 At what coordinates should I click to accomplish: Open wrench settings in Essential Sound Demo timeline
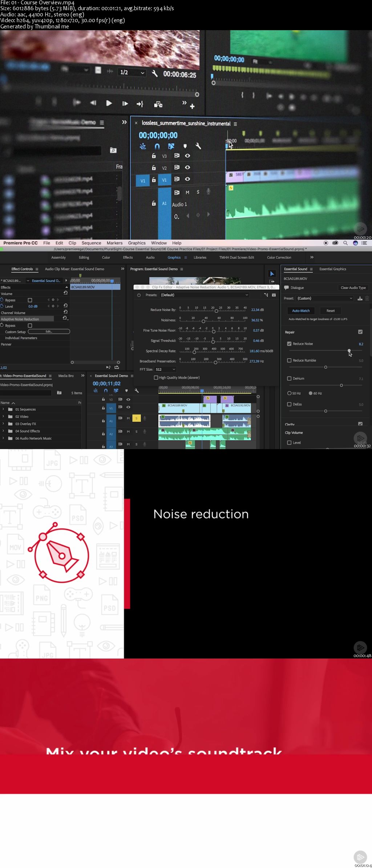coord(137,391)
